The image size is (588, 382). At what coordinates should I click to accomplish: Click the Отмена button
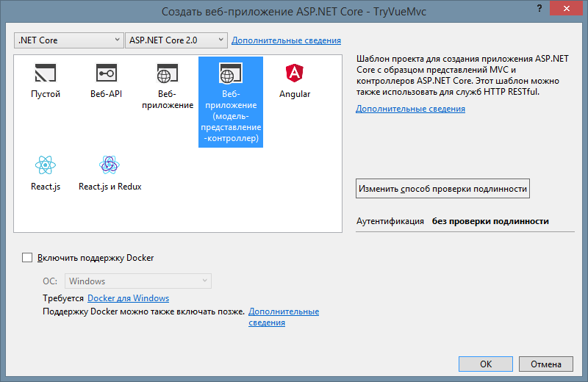[546, 364]
